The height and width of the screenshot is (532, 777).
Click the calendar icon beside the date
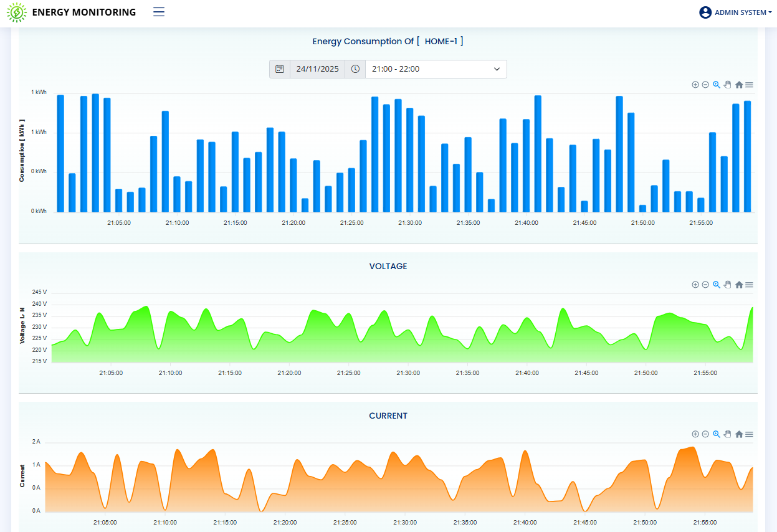pyautogui.click(x=280, y=69)
